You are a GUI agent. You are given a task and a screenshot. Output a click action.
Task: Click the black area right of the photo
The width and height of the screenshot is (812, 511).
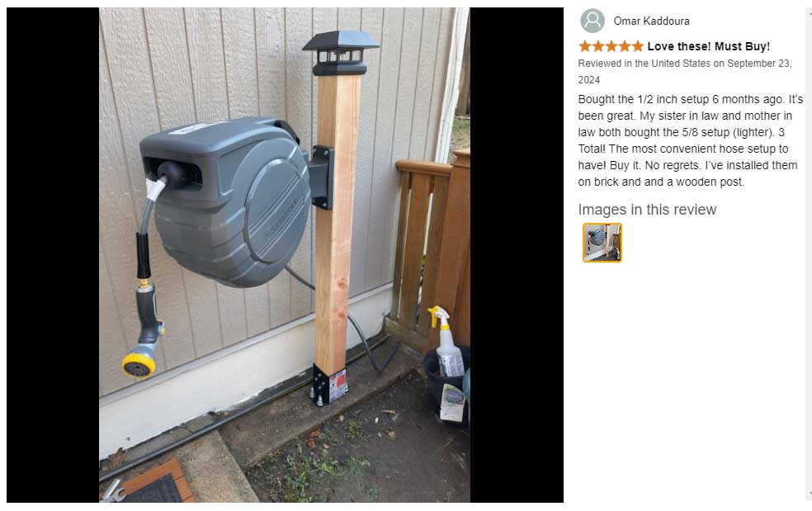tap(517, 254)
